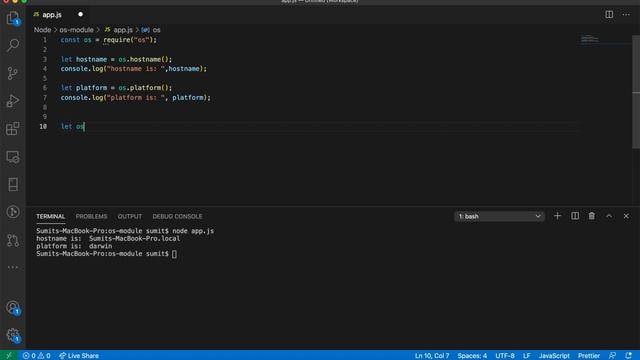Kill the terminal with trash icon
This screenshot has height=360, width=640.
[x=591, y=216]
